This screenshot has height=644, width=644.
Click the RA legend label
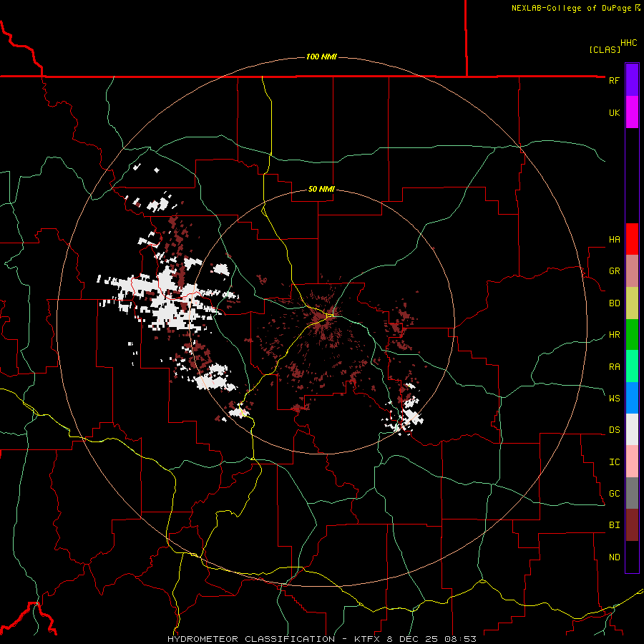pyautogui.click(x=614, y=366)
